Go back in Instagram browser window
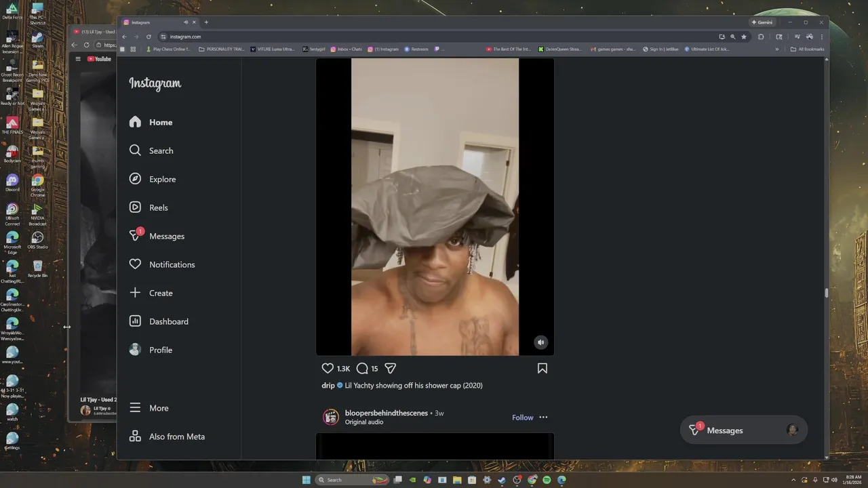 (124, 37)
